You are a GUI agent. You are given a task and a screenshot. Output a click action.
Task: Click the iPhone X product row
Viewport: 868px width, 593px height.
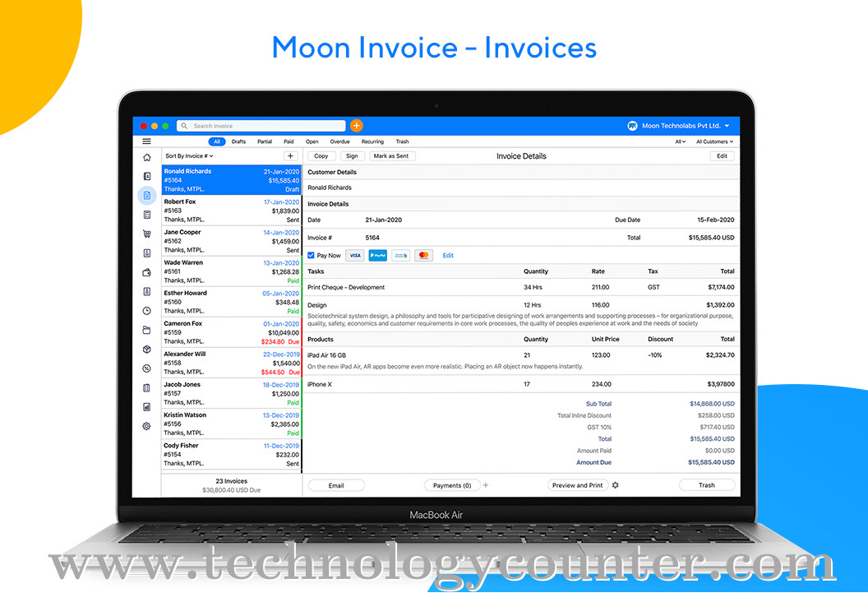(521, 384)
